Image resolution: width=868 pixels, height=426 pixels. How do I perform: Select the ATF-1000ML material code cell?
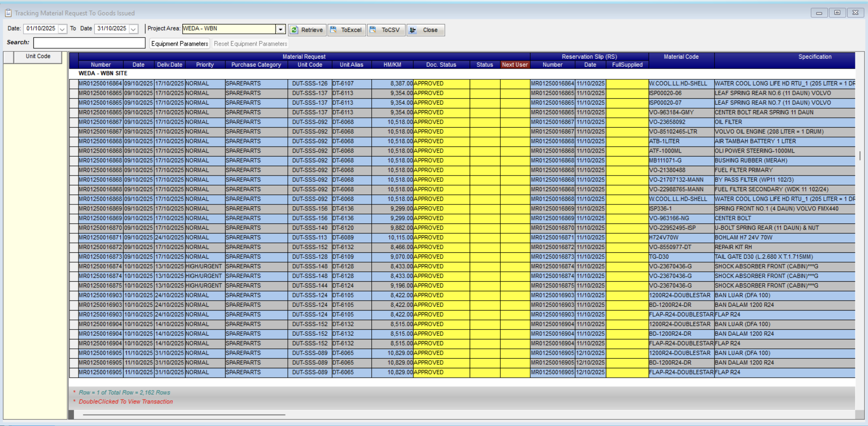click(681, 151)
